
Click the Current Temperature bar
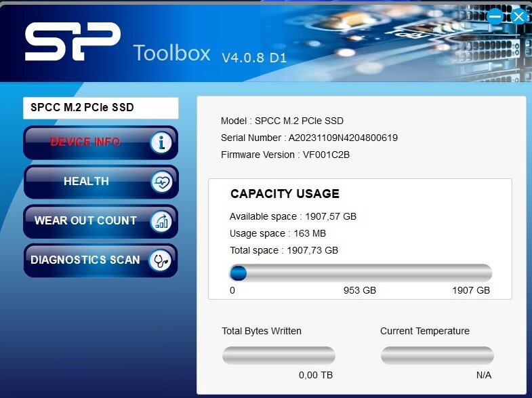coord(437,355)
